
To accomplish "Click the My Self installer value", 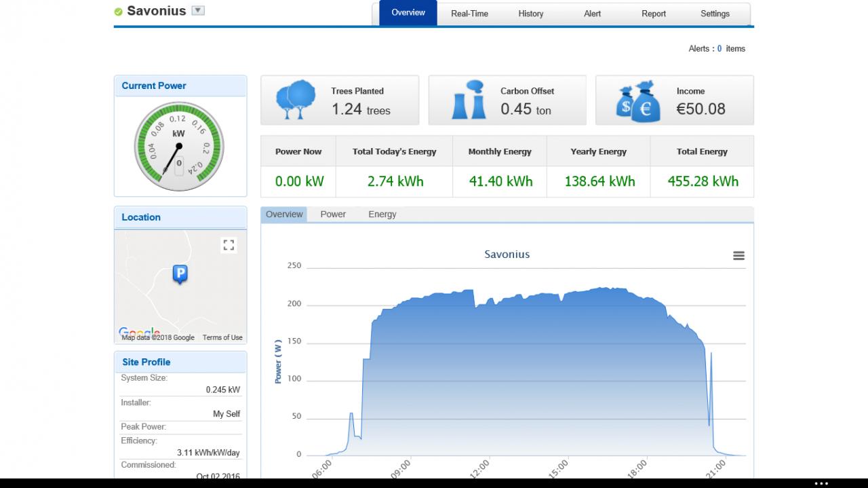I will [x=226, y=414].
